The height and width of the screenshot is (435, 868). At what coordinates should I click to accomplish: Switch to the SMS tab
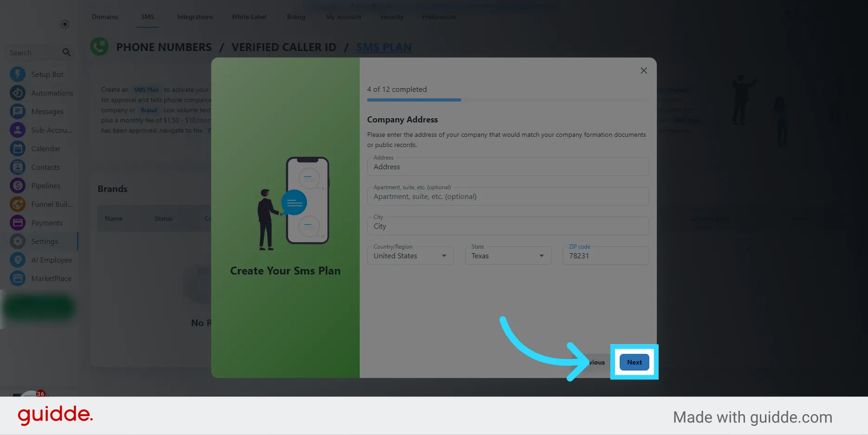pos(148,17)
